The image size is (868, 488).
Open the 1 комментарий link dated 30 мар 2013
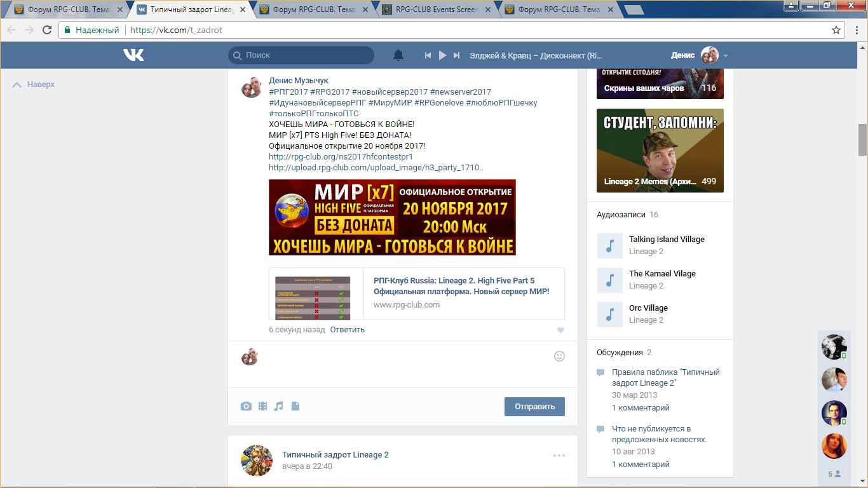(x=641, y=408)
